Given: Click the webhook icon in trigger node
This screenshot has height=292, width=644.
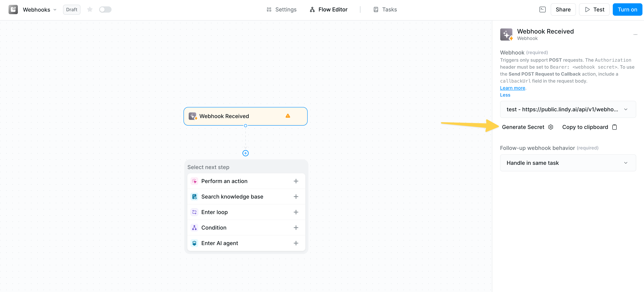Looking at the screenshot, I should [193, 116].
